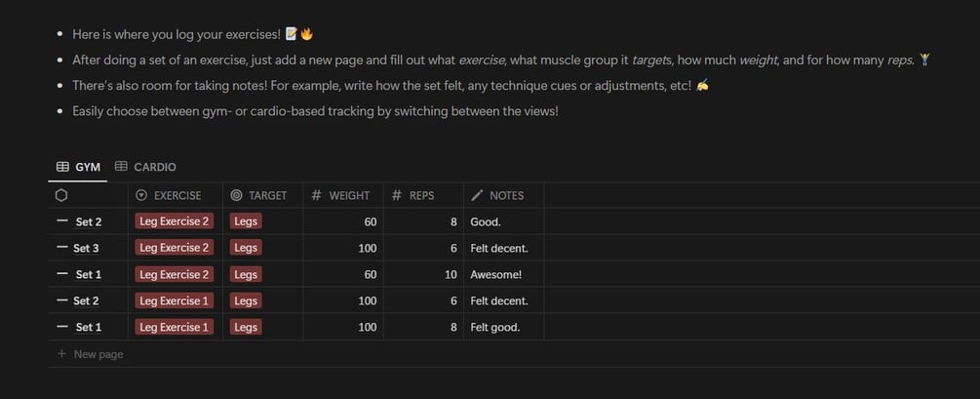Switch to the CARDIO tab

[x=154, y=167]
